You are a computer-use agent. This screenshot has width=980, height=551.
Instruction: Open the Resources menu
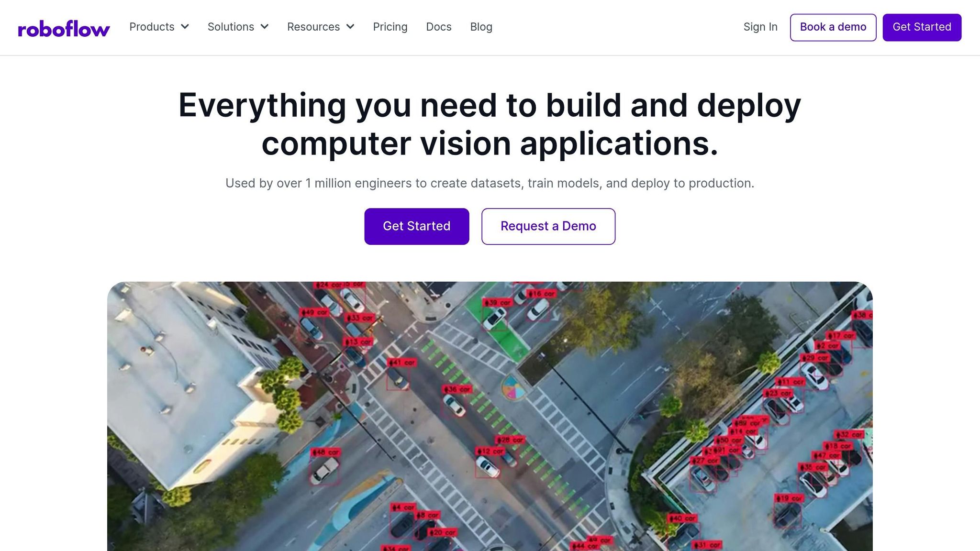(321, 27)
